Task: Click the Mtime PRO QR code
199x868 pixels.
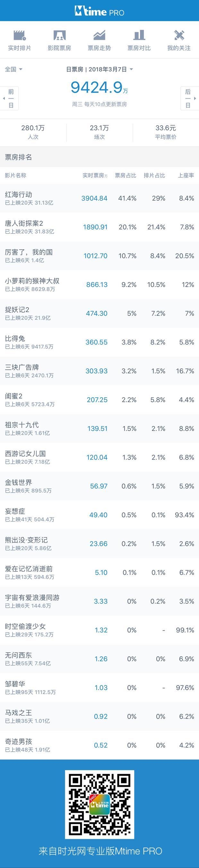Action: [99, 805]
